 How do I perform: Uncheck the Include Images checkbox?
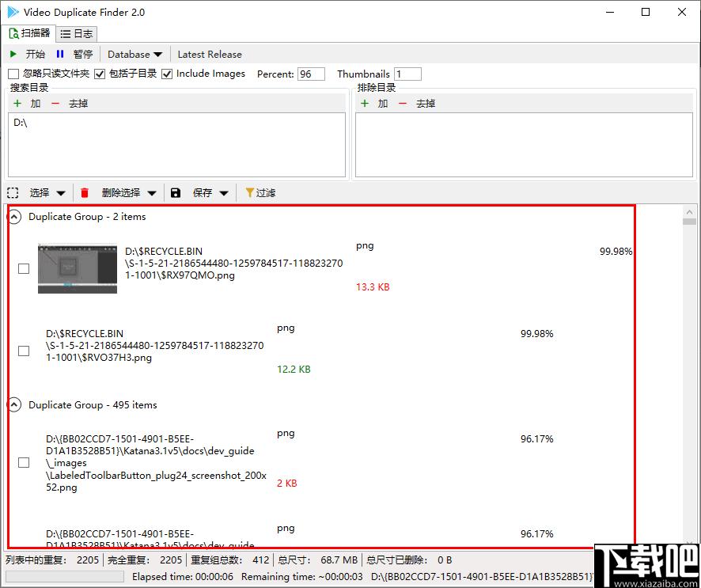(x=167, y=74)
